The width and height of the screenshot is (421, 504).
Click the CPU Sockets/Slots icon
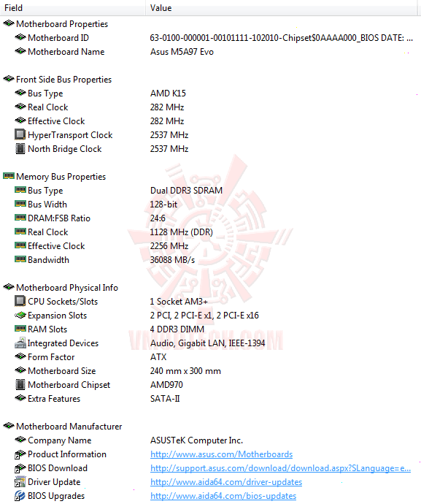coord(20,301)
